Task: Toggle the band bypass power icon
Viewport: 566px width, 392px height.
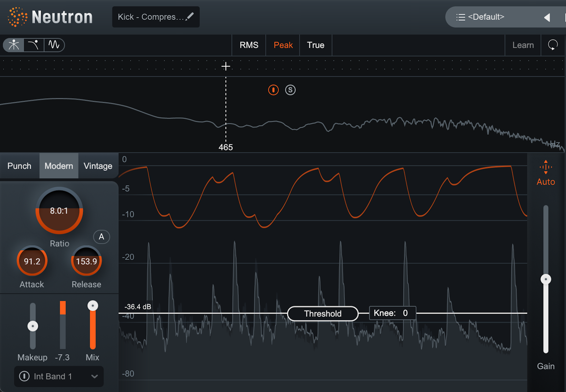Action: pos(273,90)
